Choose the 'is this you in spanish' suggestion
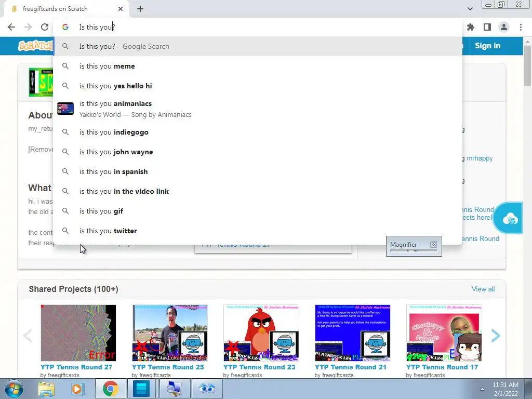 (258, 171)
